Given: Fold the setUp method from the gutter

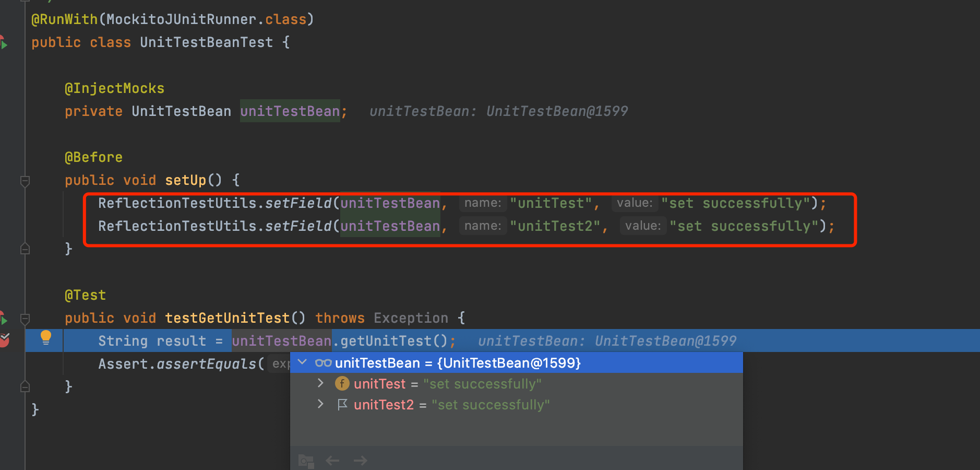Looking at the screenshot, I should pos(25,181).
